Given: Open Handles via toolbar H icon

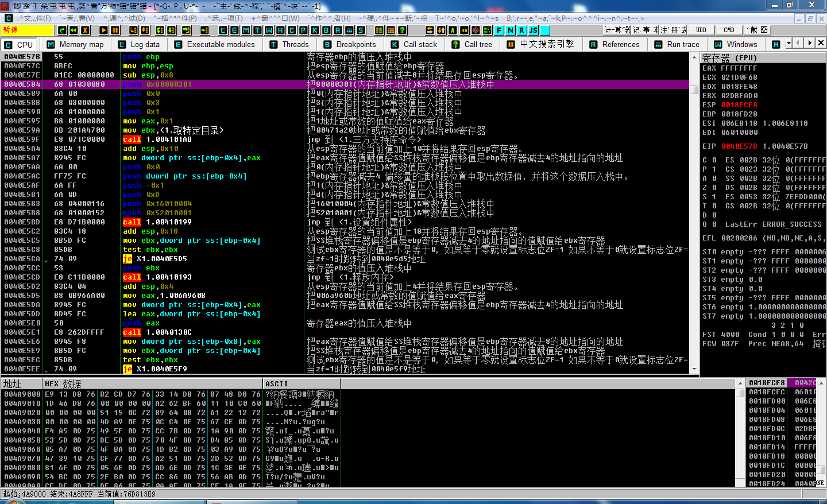Looking at the screenshot, I should coord(280,30).
